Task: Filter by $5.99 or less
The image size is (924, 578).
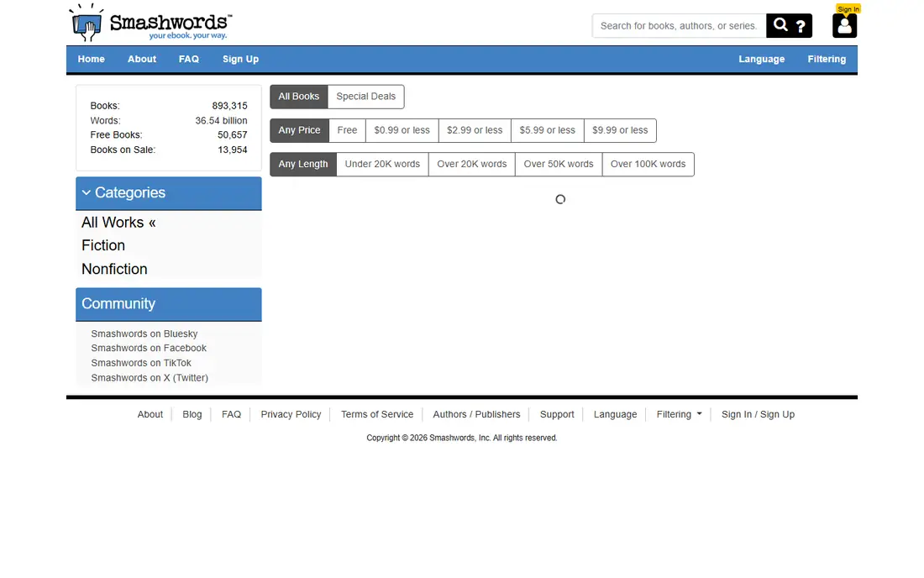Action: (x=547, y=130)
